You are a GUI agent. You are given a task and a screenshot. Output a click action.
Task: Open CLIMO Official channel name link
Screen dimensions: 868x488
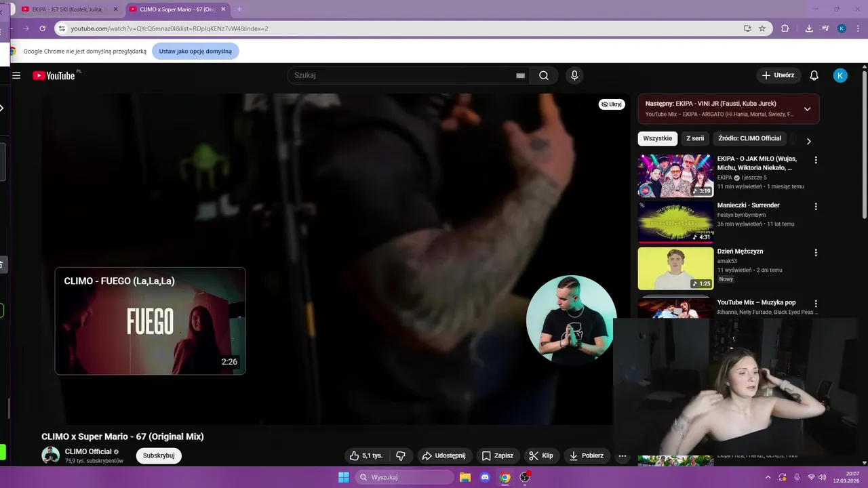88,451
